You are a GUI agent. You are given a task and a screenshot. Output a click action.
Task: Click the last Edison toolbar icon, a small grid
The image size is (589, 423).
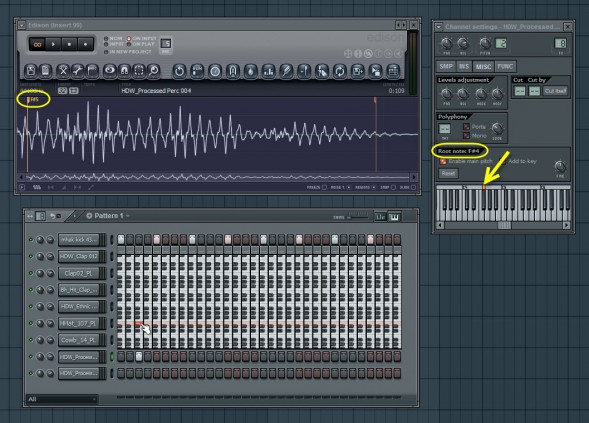point(393,71)
